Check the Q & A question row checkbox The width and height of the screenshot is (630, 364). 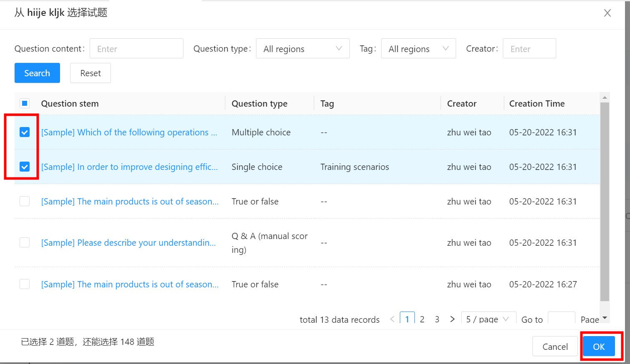coord(25,242)
